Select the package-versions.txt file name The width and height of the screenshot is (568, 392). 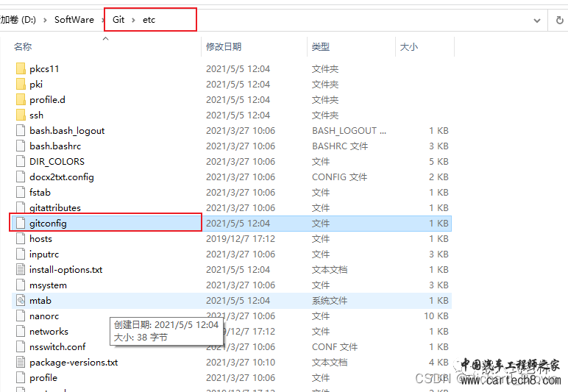(74, 363)
